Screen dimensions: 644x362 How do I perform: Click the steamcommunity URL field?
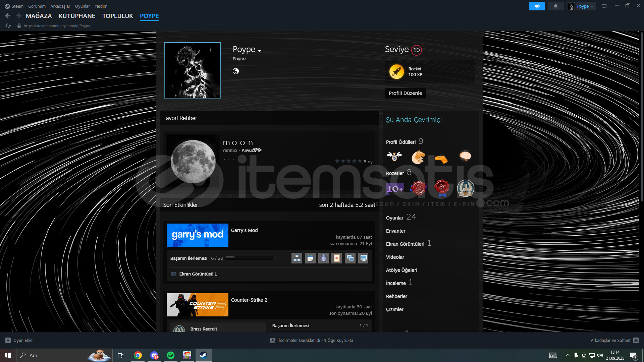57,26
